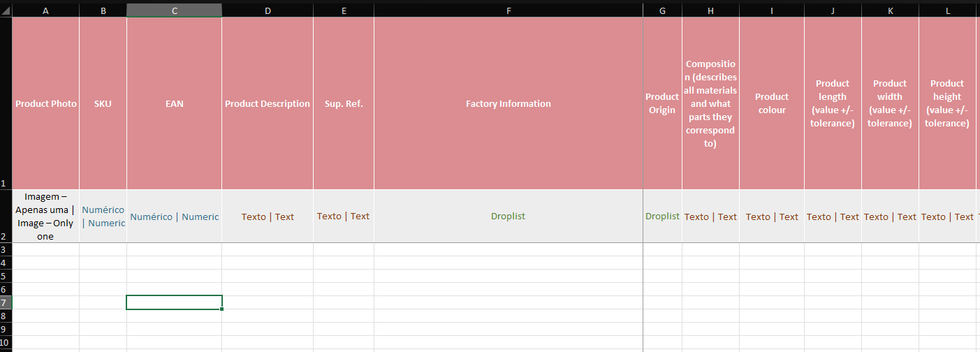Screen dimensions: 980x352
Task: Select column C header
Action: 174,10
